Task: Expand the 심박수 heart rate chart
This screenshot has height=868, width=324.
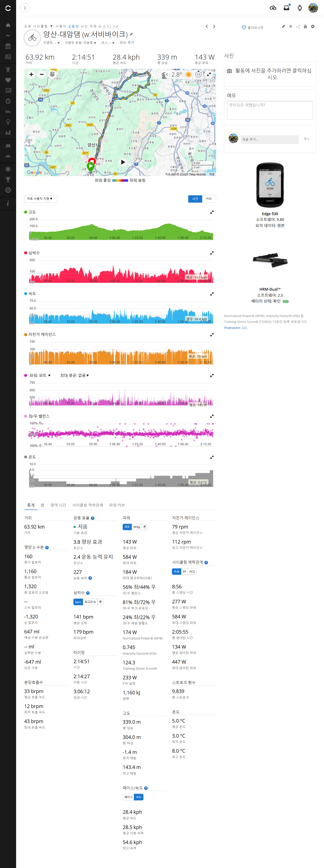Action: pos(212,253)
